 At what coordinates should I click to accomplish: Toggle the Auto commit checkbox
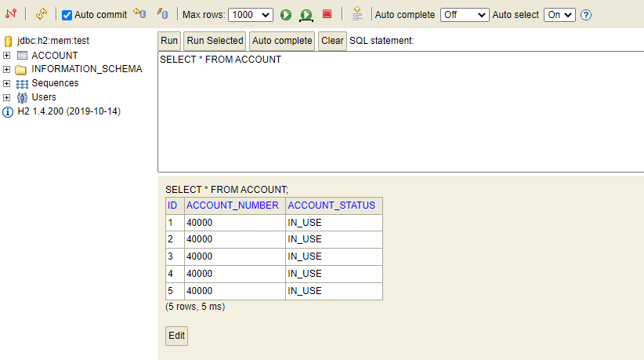pos(67,15)
